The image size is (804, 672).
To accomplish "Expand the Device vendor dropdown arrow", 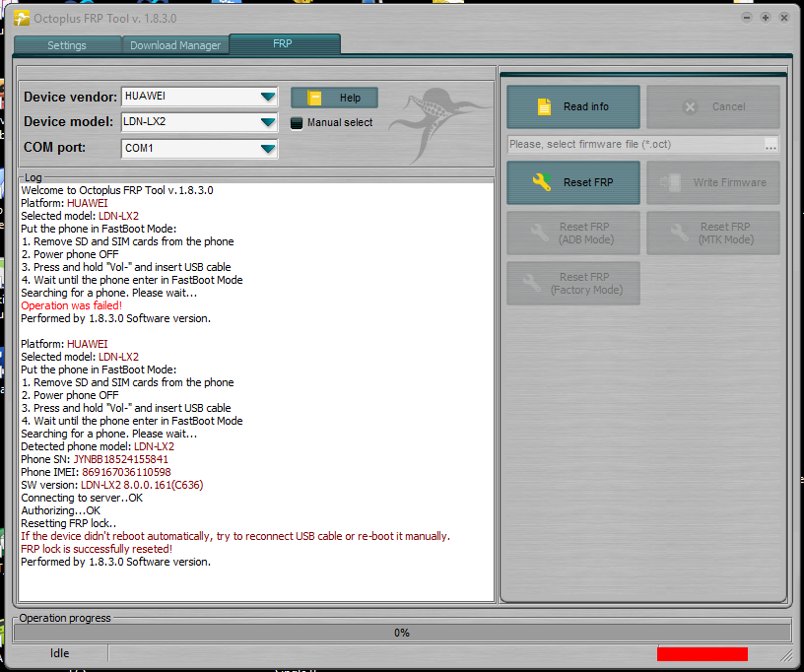I will (268, 97).
